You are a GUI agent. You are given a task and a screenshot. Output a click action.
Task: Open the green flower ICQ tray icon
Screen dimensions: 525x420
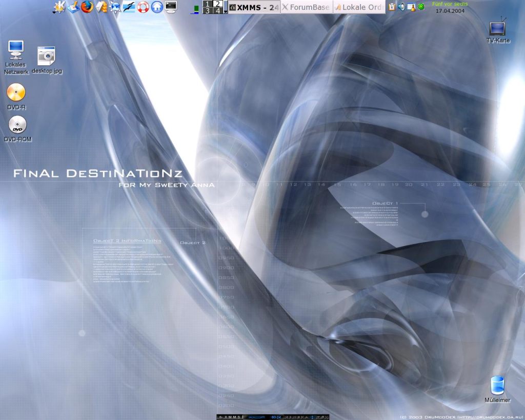coord(421,7)
